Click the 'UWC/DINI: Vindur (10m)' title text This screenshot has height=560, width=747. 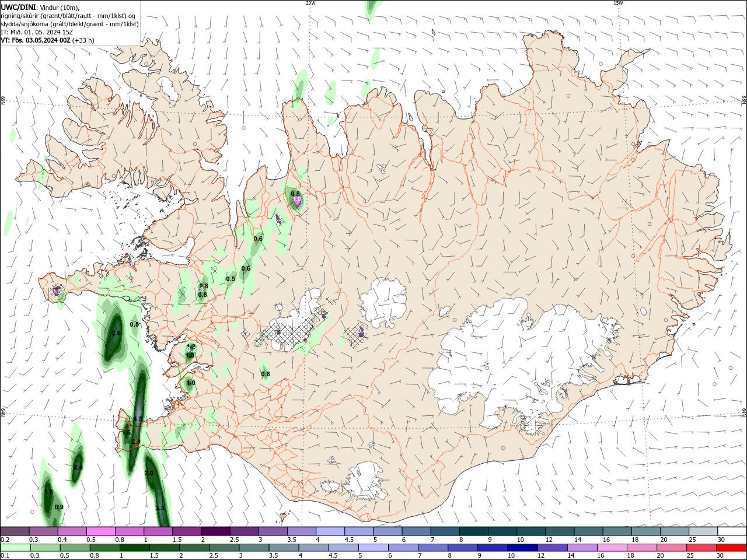[40, 7]
